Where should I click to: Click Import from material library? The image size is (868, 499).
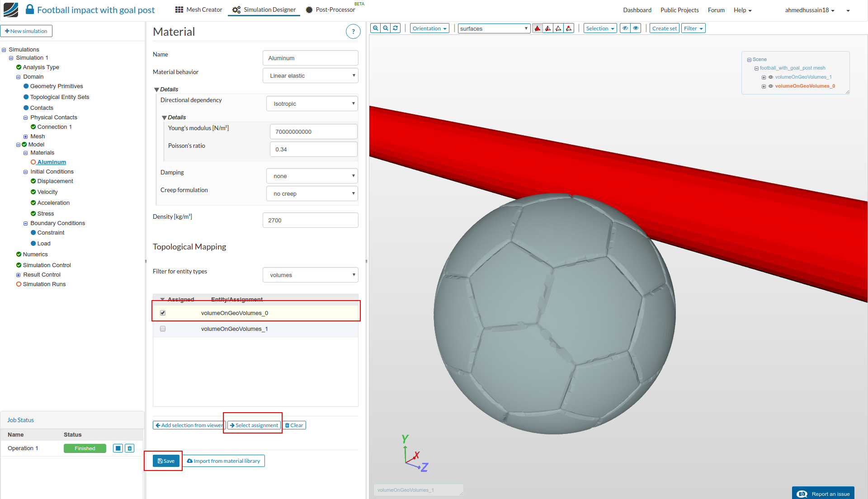coord(223,461)
